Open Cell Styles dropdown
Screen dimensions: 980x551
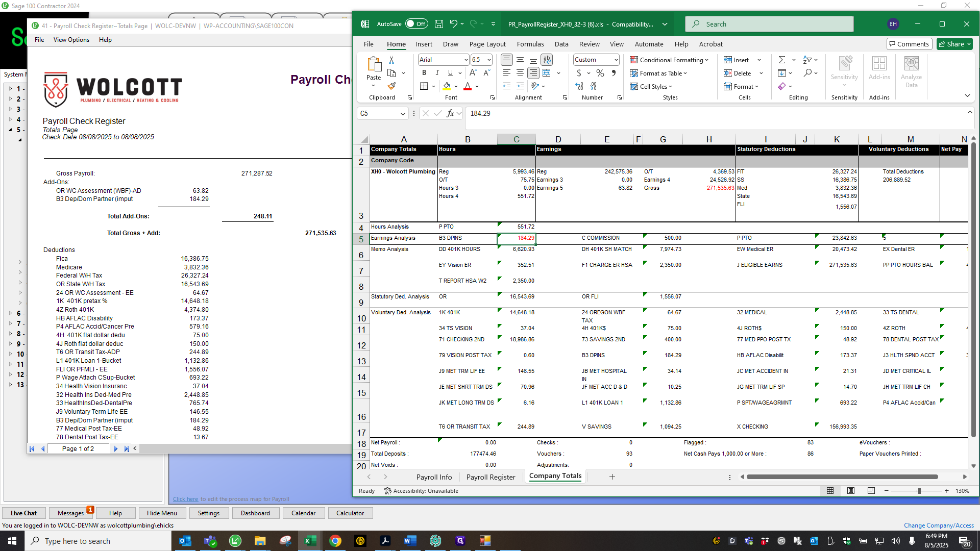651,86
